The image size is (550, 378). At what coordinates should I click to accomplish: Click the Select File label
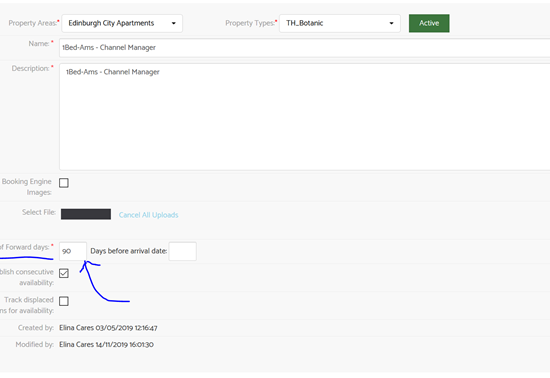(x=39, y=212)
